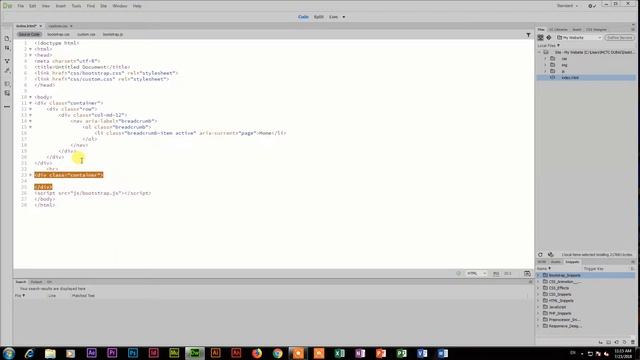Click the filter icon above code editor
Viewport: 640px width, 360px height.
pos(528,35)
